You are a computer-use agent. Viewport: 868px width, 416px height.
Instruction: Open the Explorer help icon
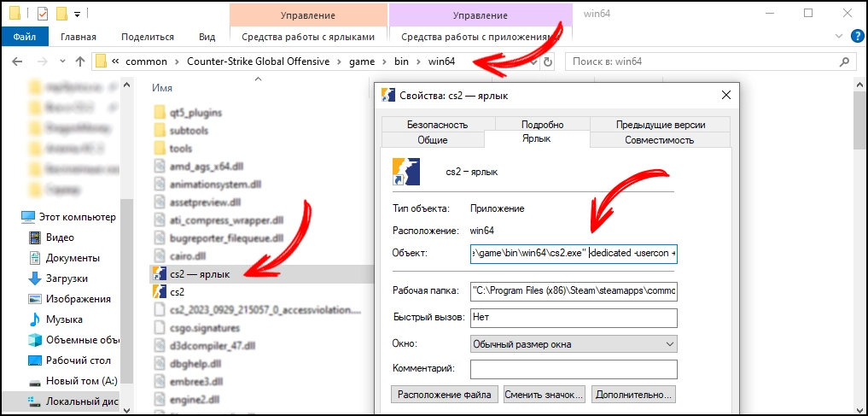857,36
